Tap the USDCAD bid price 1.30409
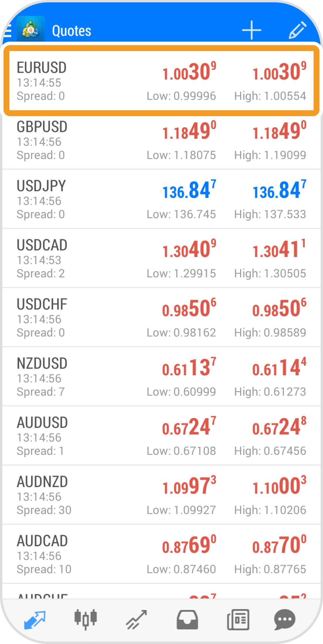Viewport: 323px width, 644px height. pyautogui.click(x=189, y=249)
